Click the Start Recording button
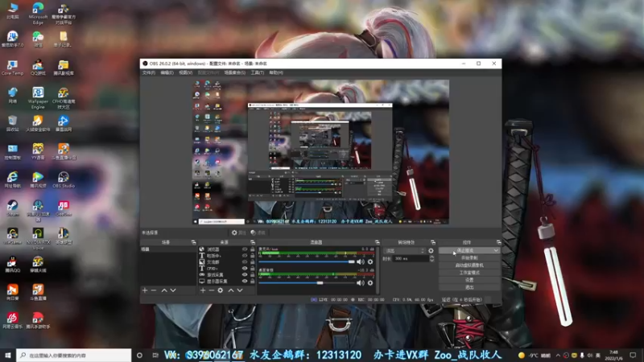Image resolution: width=644 pixels, height=362 pixels. point(469,257)
